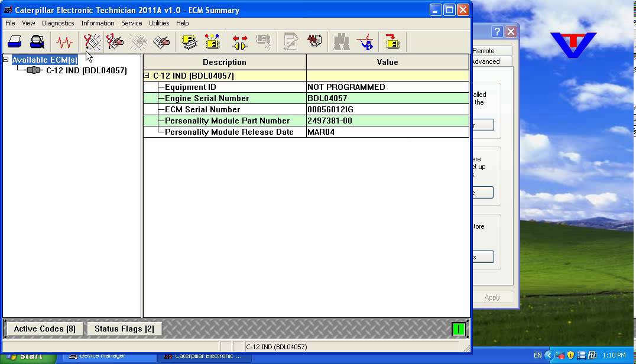The height and width of the screenshot is (364, 636).
Task: Select the Available ECM(s) tree root
Action: [44, 60]
